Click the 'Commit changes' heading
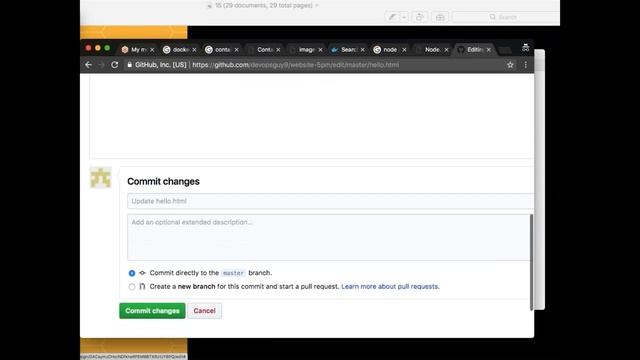The height and width of the screenshot is (360, 640). [x=163, y=181]
